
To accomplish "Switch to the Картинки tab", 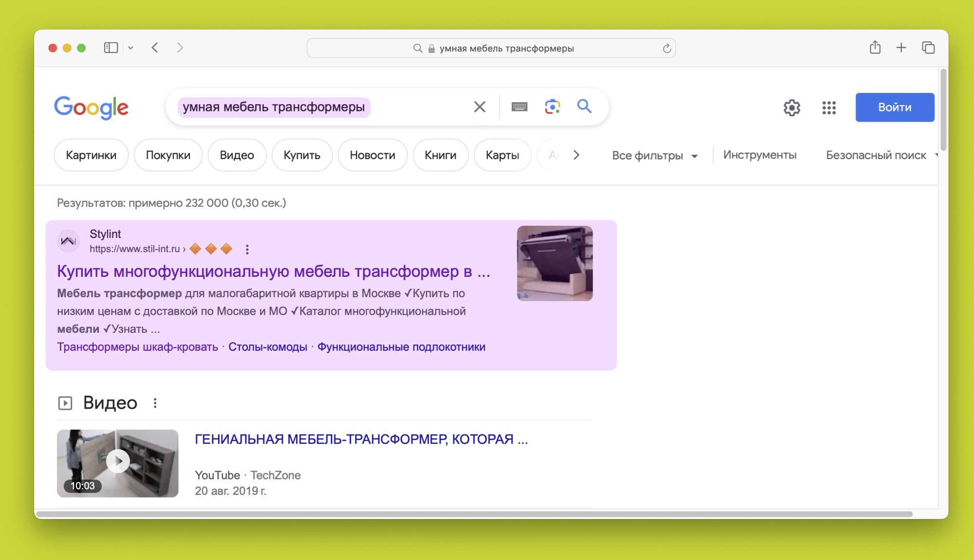I will click(x=91, y=155).
